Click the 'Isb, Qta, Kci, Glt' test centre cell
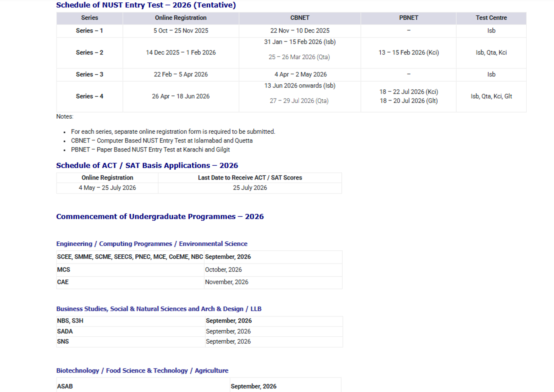 491,96
